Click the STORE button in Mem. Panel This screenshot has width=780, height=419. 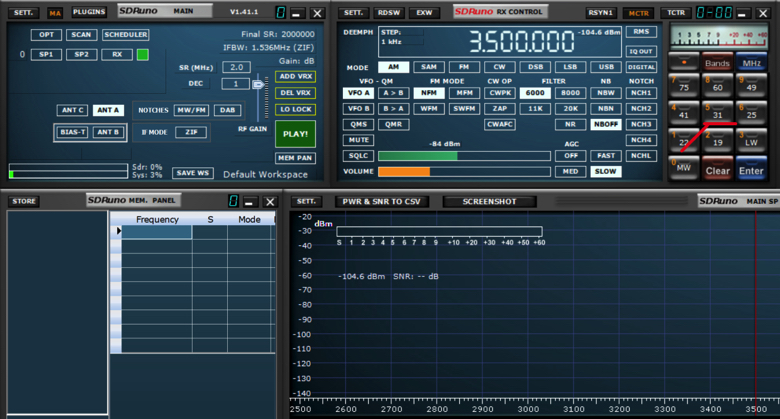pos(24,202)
